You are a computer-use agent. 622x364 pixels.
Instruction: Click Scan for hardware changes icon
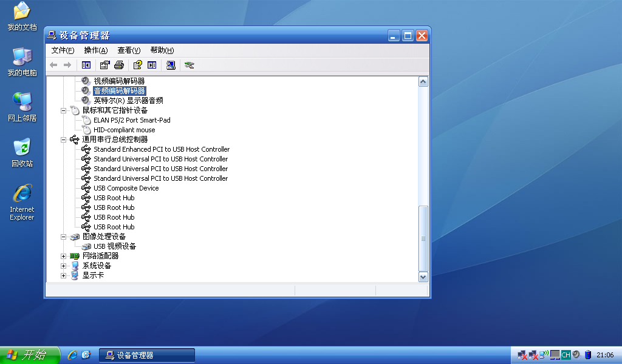click(x=171, y=65)
